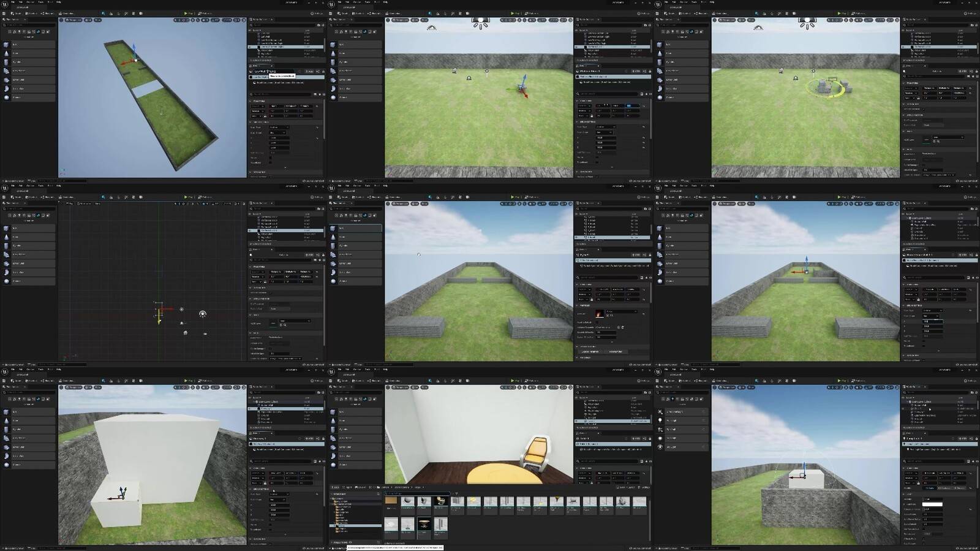
Task: Toggle Affects World in the stone-wall light editor
Action: click(925, 538)
